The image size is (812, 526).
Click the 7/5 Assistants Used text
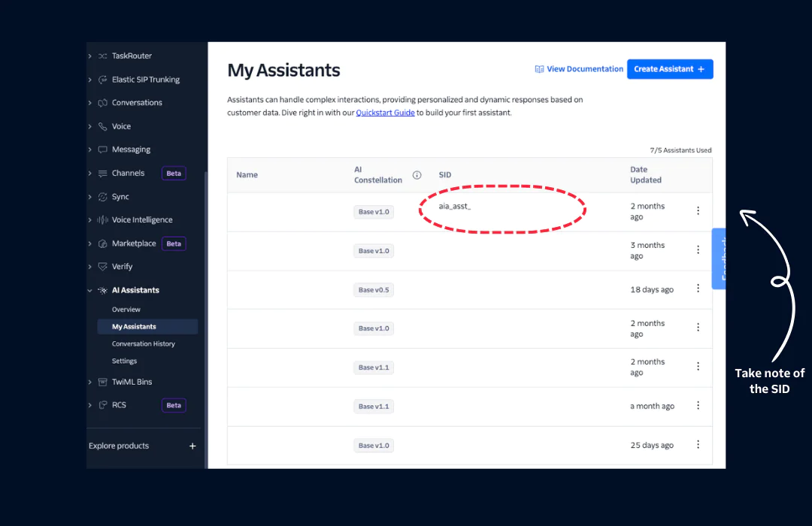pyautogui.click(x=680, y=150)
